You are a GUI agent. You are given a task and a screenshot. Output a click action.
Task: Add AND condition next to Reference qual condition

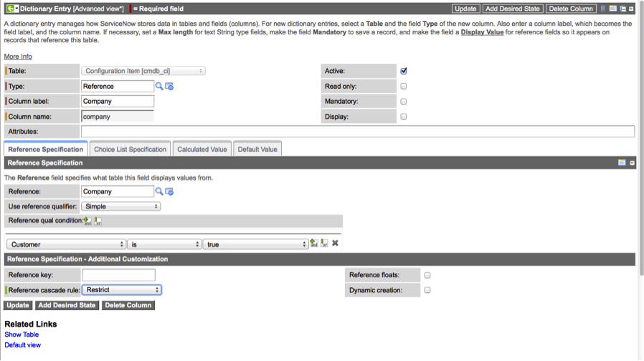pyautogui.click(x=87, y=221)
